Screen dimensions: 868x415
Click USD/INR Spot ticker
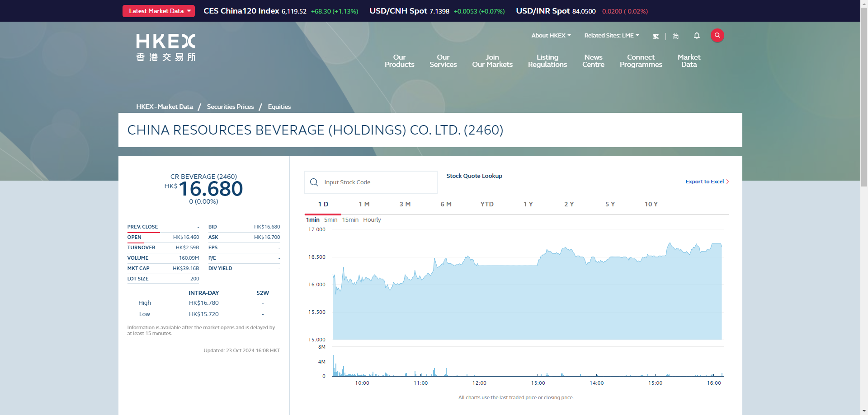(582, 11)
